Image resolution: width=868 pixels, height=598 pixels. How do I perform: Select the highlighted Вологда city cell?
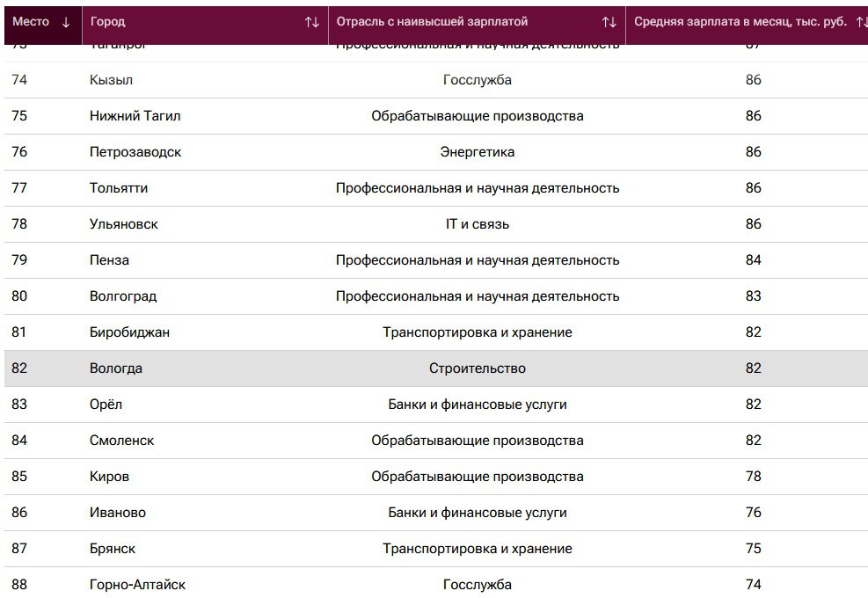click(116, 368)
